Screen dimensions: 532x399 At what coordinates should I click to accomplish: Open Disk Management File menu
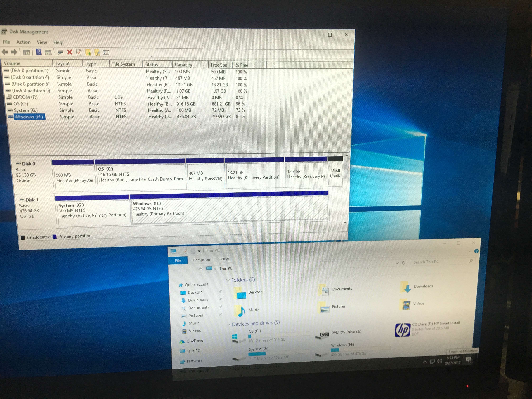6,42
